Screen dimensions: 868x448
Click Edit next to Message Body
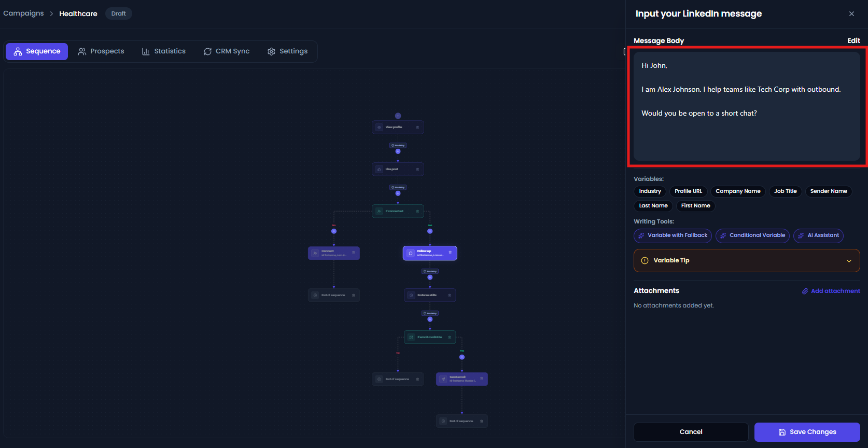[853, 40]
